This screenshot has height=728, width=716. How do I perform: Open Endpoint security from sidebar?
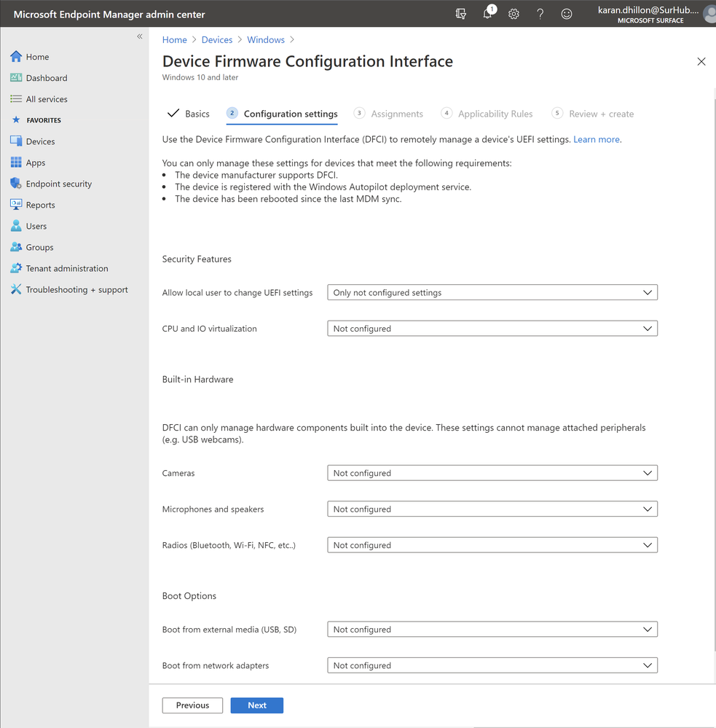pos(58,184)
